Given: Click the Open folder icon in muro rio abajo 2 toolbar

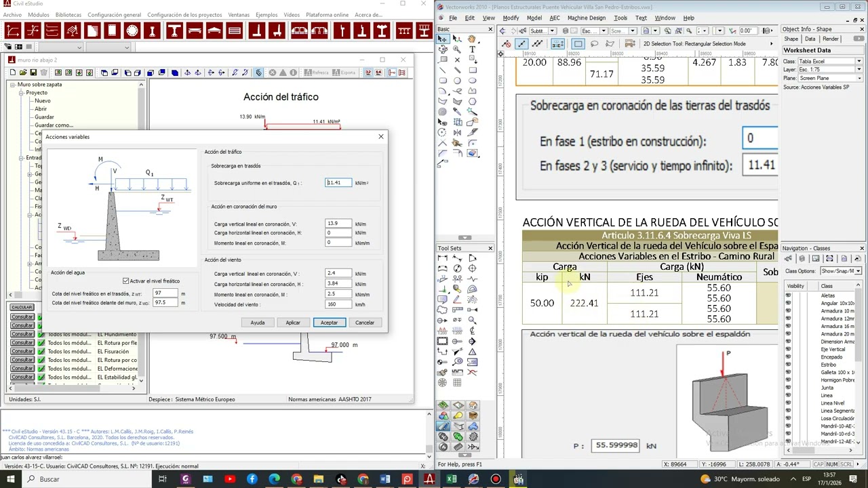Looking at the screenshot, I should coord(22,73).
